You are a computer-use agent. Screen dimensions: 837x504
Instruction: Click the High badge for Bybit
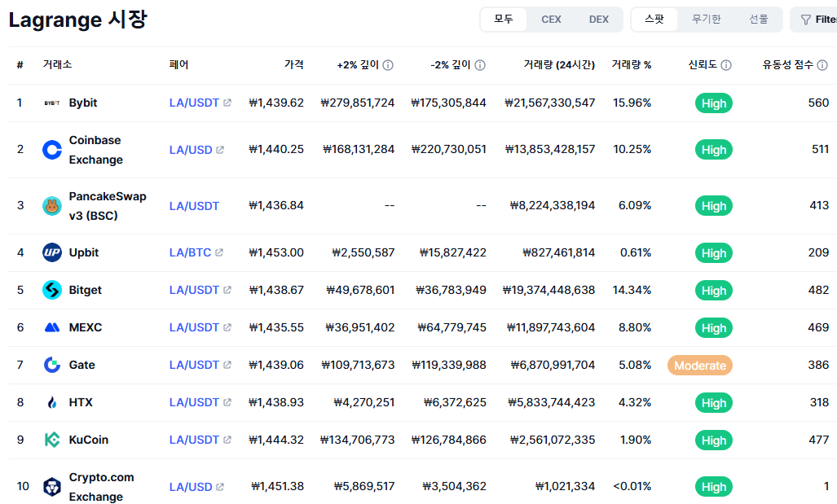point(714,103)
